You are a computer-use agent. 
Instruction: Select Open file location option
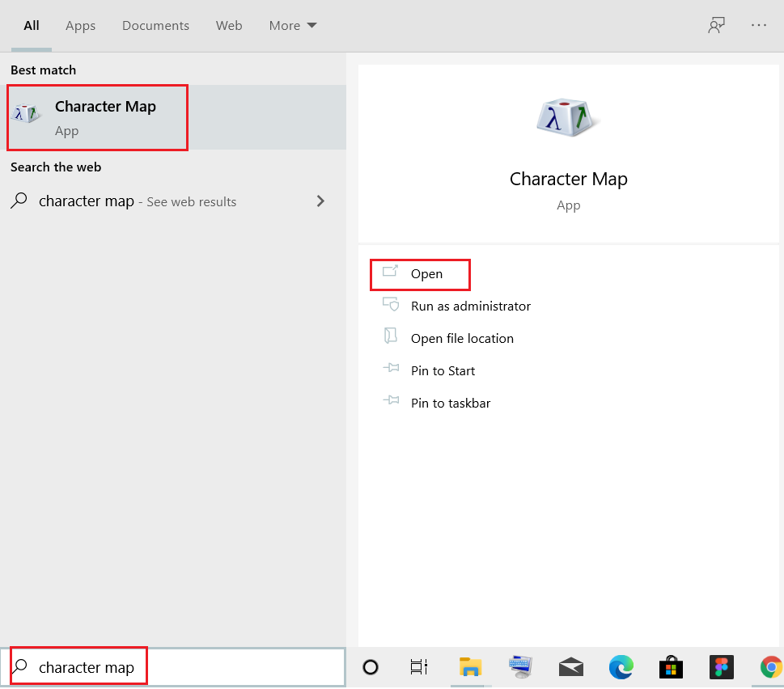click(461, 339)
